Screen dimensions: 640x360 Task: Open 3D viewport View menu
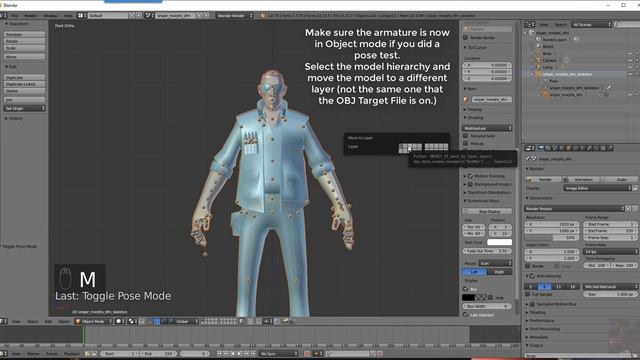[16, 322]
